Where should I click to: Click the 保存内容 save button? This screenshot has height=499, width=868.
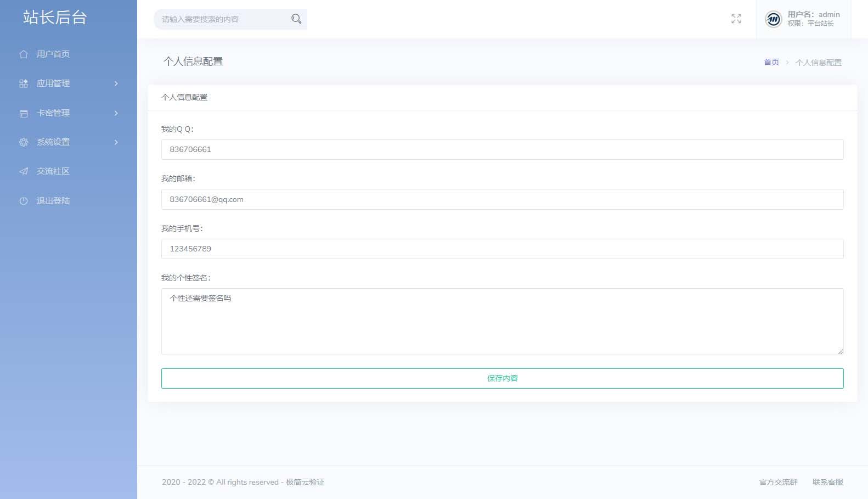point(502,378)
